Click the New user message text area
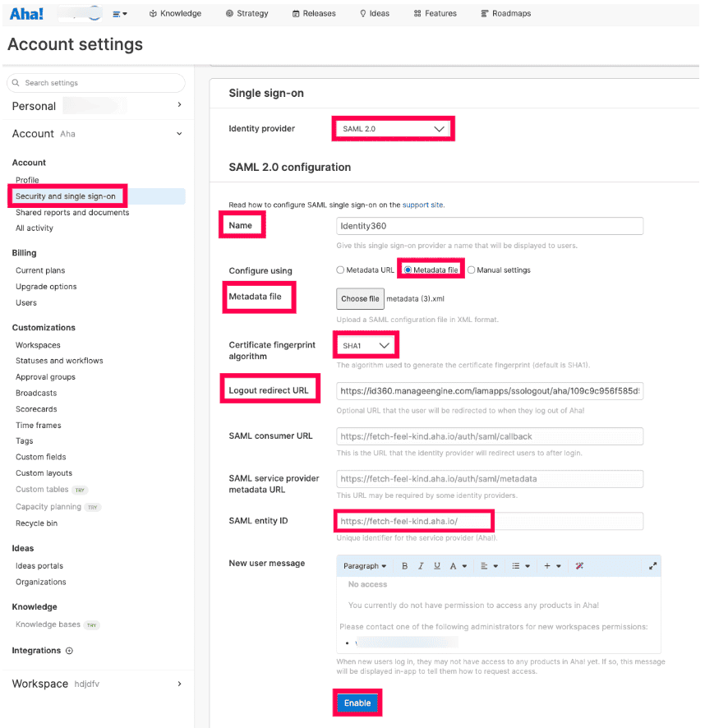 498,615
